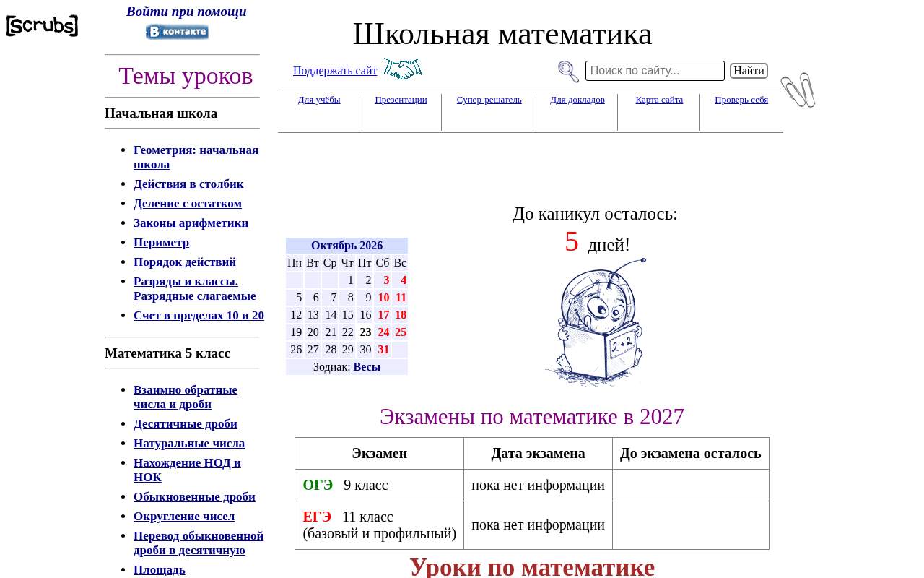Open the Периметр lesson
The width and height of the screenshot is (924, 578).
[161, 243]
